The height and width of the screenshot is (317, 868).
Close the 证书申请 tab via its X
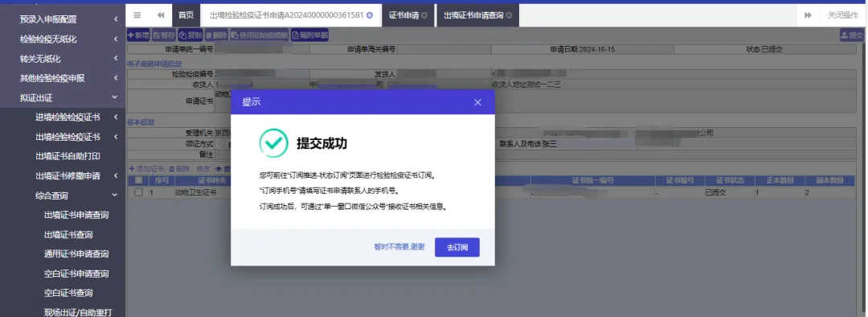tap(424, 15)
